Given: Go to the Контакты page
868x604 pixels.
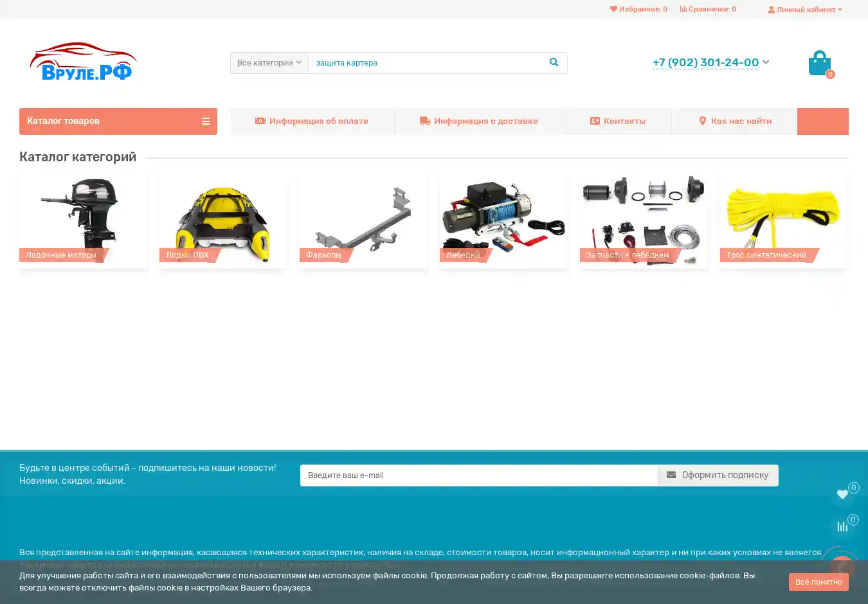Looking at the screenshot, I should tap(618, 121).
